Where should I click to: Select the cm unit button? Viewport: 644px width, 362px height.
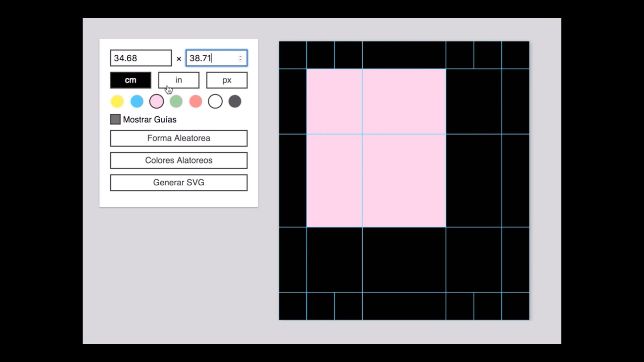130,80
